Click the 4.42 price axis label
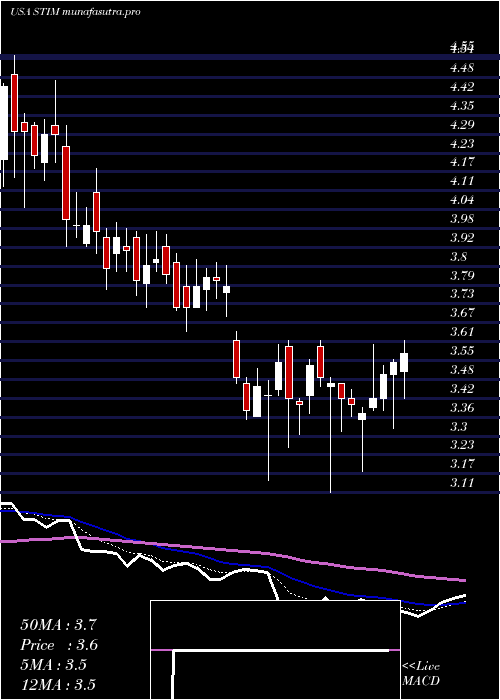The width and height of the screenshot is (500, 700). 462,87
